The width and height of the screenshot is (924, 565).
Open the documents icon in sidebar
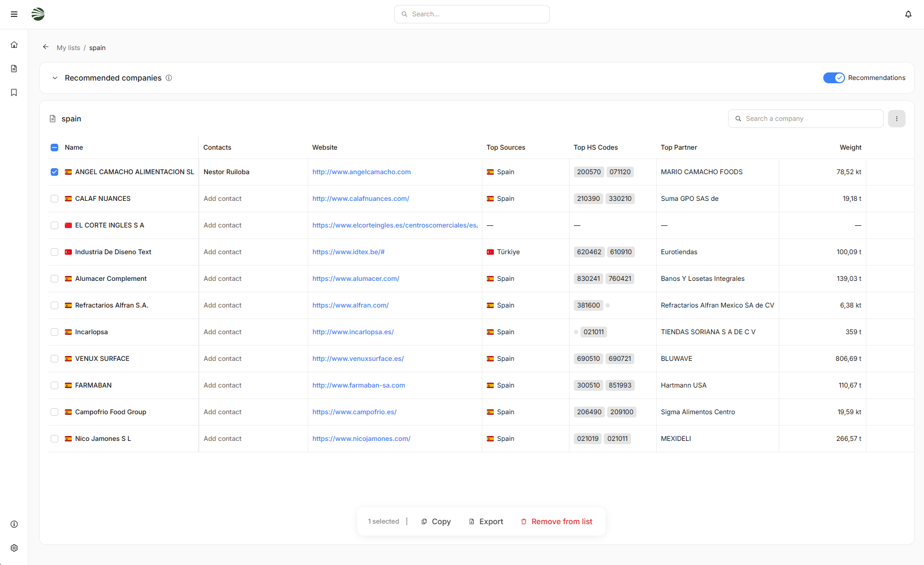point(14,69)
